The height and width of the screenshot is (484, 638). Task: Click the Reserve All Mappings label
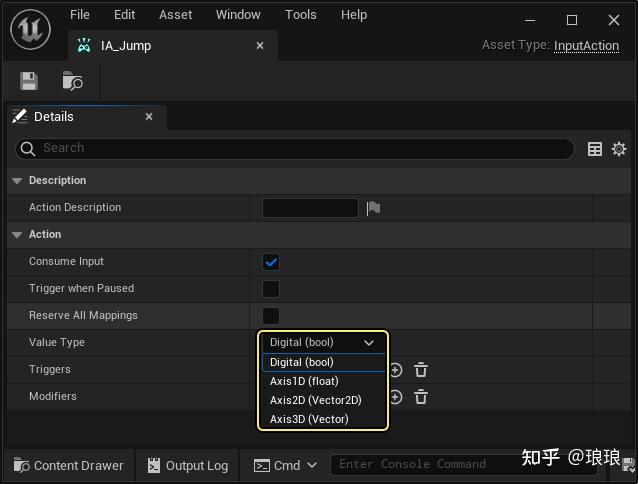pyautogui.click(x=83, y=315)
